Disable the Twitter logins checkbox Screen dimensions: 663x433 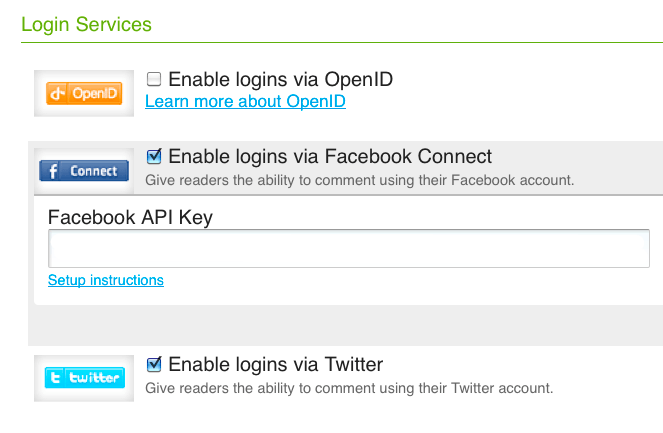(x=154, y=363)
